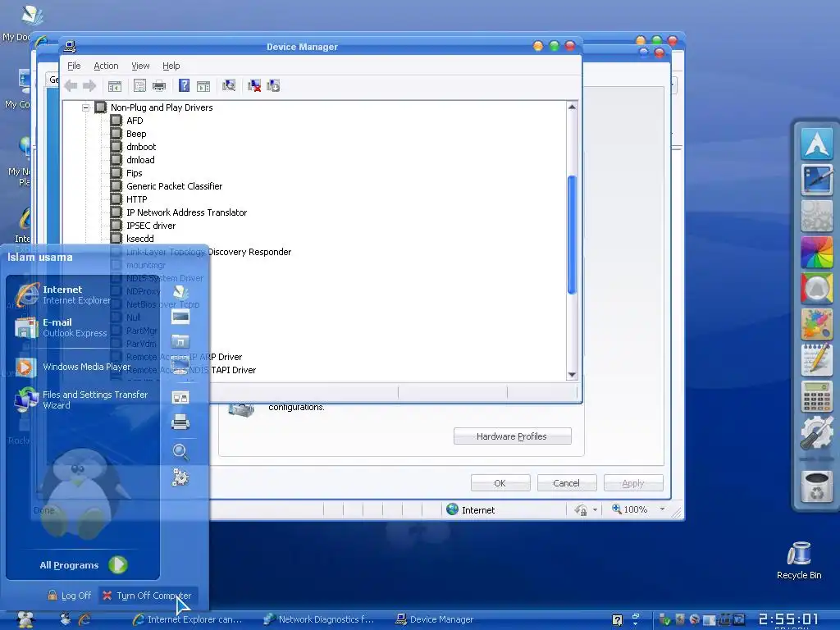The image size is (840, 630).
Task: Select the IPSEC driver entry
Action: click(151, 226)
